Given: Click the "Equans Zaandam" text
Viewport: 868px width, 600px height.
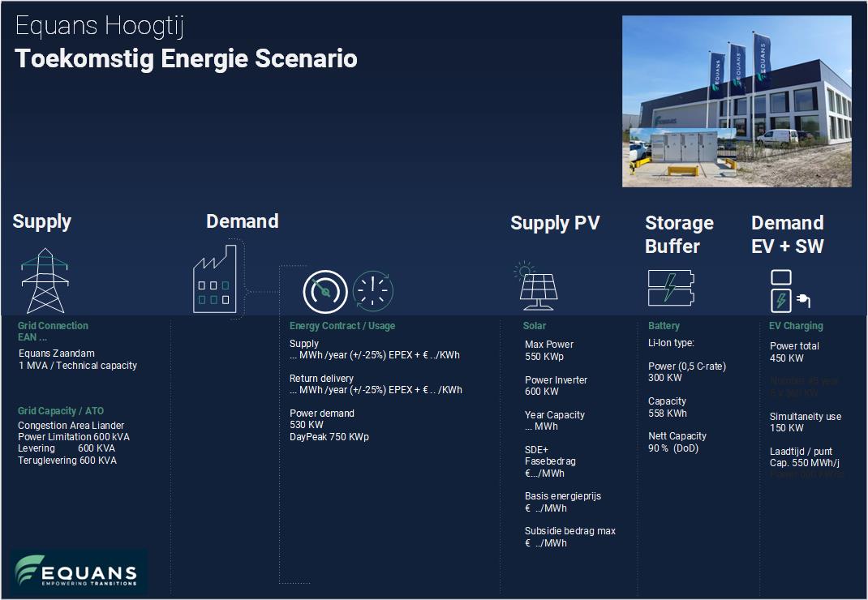Looking at the screenshot, I should point(57,354).
